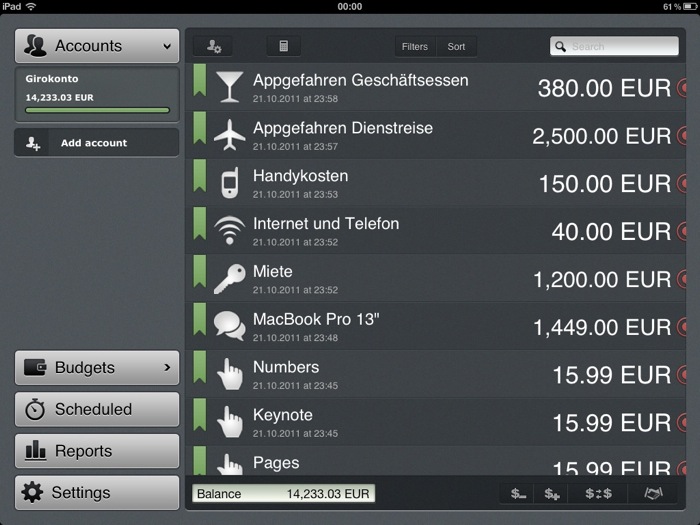
Task: Tap the key icon next to Miete
Action: (x=229, y=278)
